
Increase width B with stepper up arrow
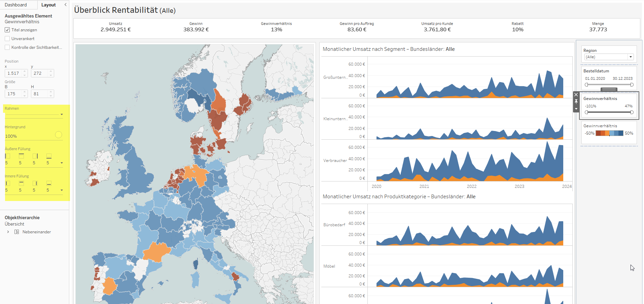point(25,92)
